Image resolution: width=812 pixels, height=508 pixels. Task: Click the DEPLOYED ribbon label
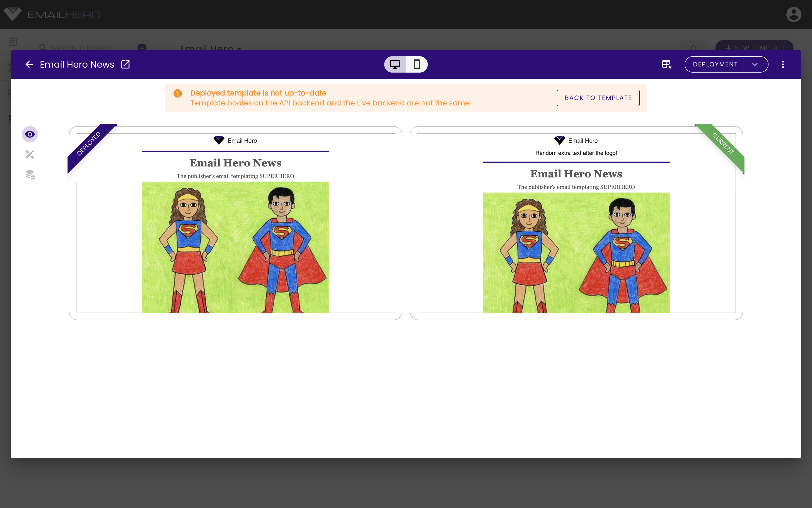click(x=89, y=144)
